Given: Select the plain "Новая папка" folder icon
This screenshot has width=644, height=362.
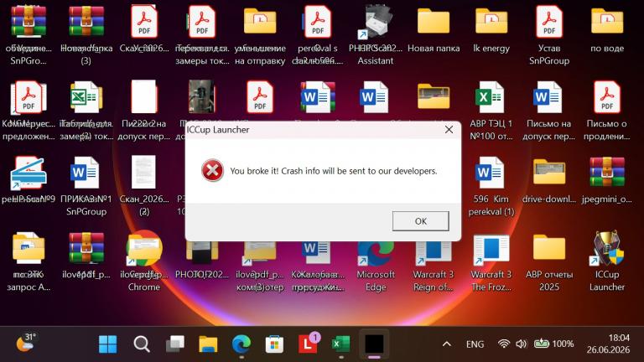Looking at the screenshot, I should click(433, 29).
